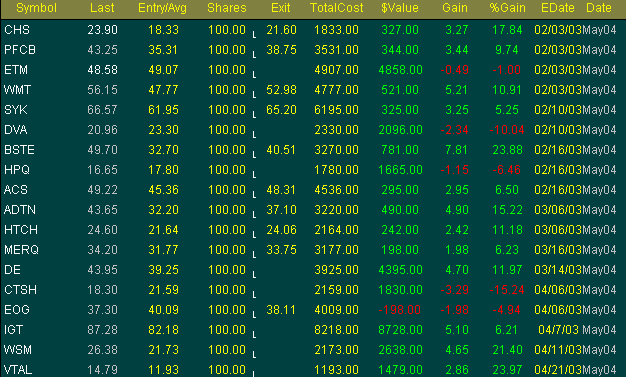This screenshot has width=626, height=377.
Task: Select the EOG symbol
Action: (x=17, y=310)
